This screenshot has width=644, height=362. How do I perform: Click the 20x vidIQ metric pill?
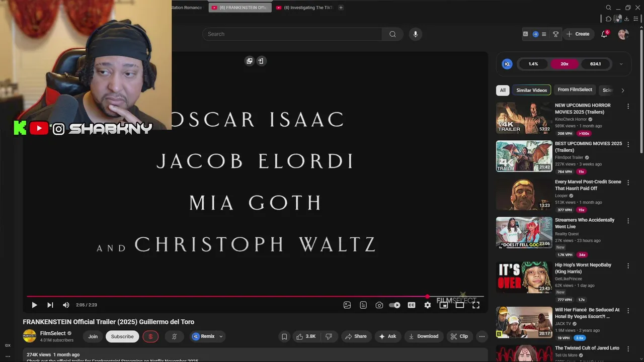coord(565,64)
